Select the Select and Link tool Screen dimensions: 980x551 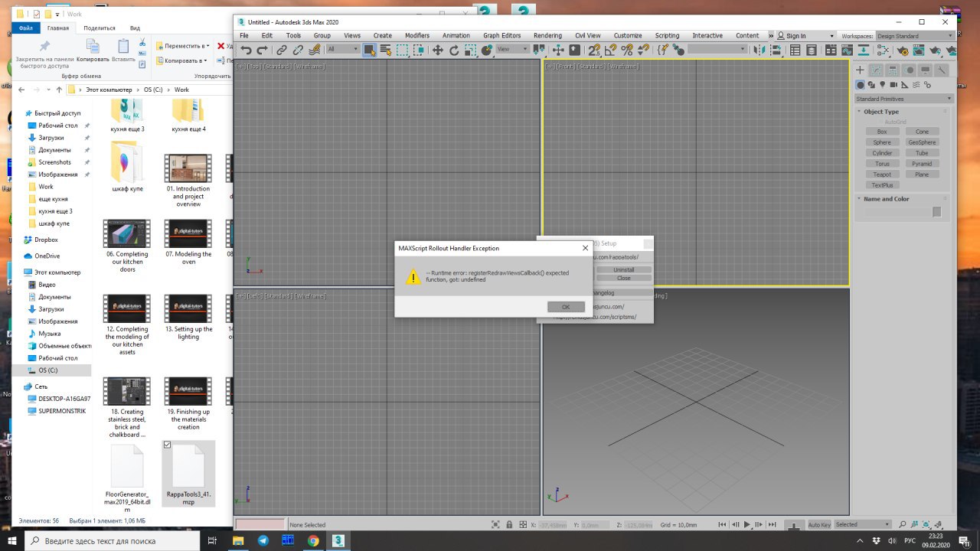click(x=281, y=50)
